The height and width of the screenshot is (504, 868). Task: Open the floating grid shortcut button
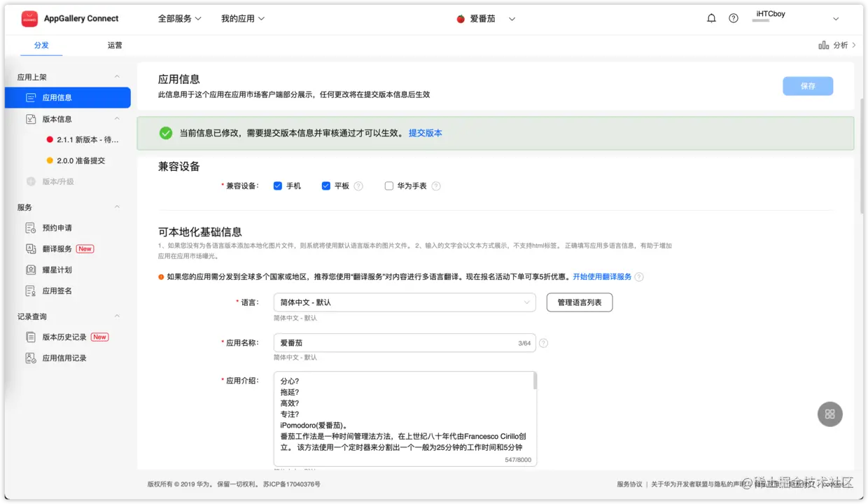(830, 414)
